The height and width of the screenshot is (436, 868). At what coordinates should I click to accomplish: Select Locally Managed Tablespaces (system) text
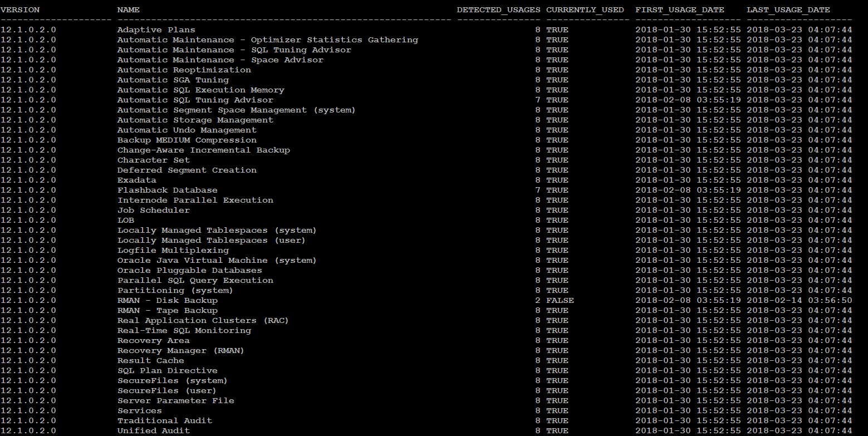pos(217,230)
